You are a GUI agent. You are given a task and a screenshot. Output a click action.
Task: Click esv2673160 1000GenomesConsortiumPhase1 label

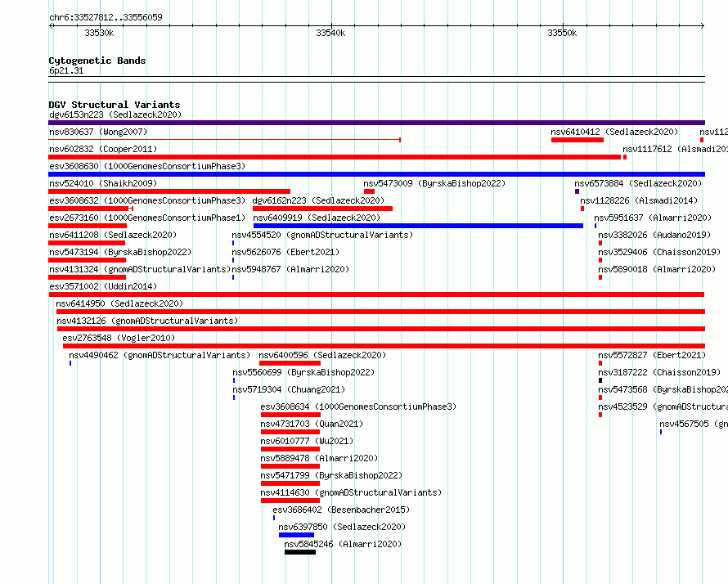(x=147, y=218)
